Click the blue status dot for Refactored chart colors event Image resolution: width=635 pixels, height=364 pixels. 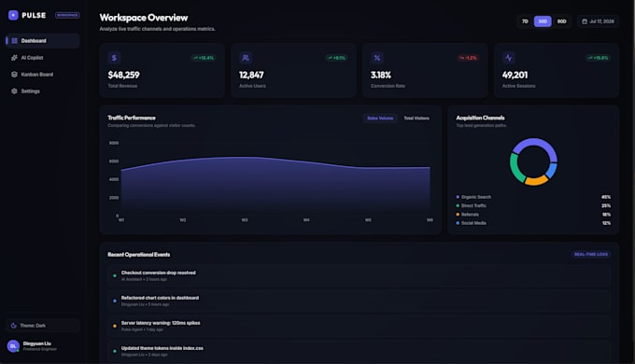click(115, 301)
